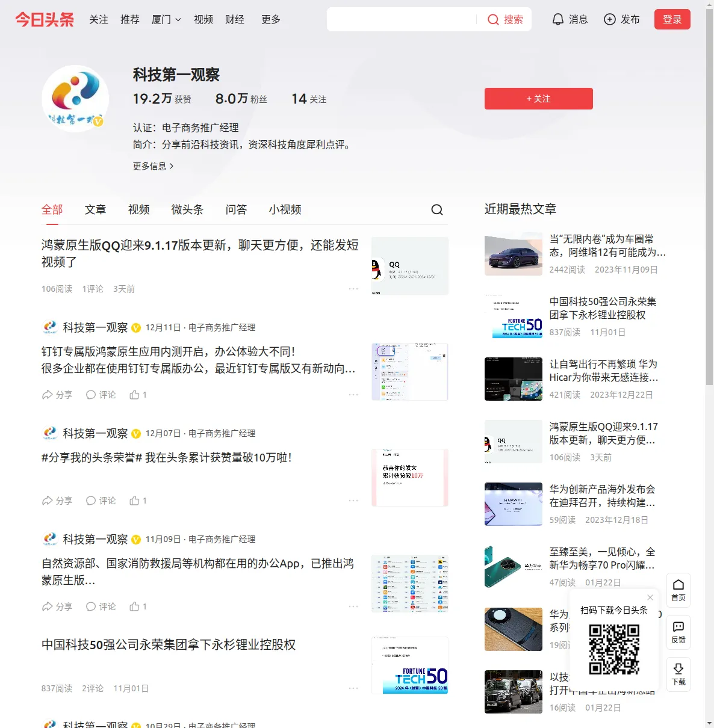714x728 pixels.
Task: Like the 钉钉专属版鸿蒙原生应用 post
Action: 138,395
